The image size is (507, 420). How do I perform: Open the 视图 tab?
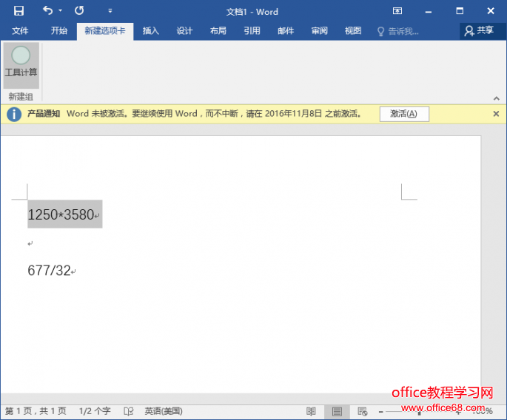[x=353, y=31]
